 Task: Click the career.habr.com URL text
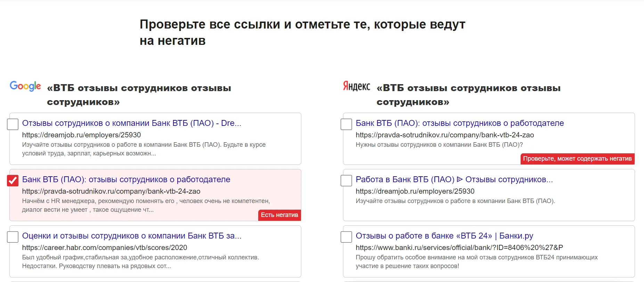point(104,248)
